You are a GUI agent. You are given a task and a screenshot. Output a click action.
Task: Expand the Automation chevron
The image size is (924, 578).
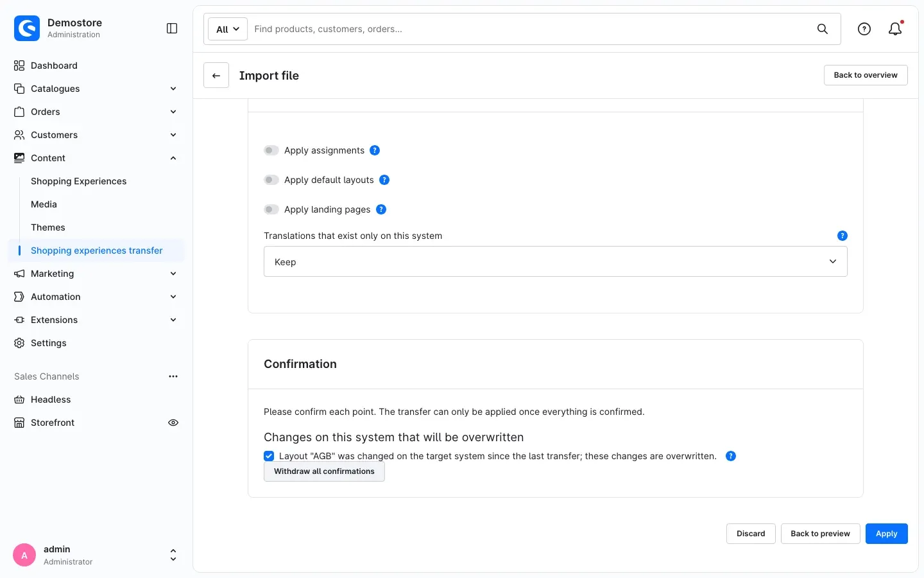pyautogui.click(x=173, y=297)
